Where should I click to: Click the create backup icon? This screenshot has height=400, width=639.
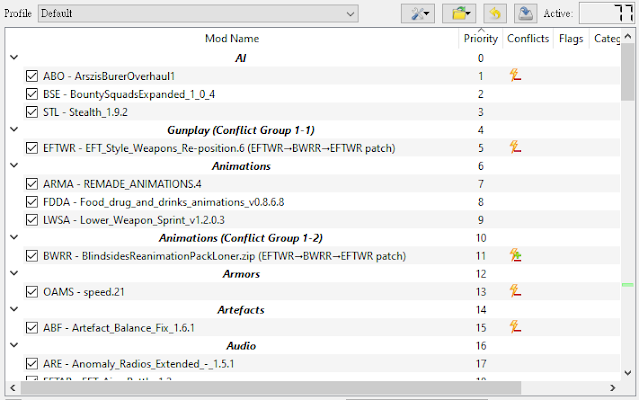pyautogui.click(x=525, y=14)
